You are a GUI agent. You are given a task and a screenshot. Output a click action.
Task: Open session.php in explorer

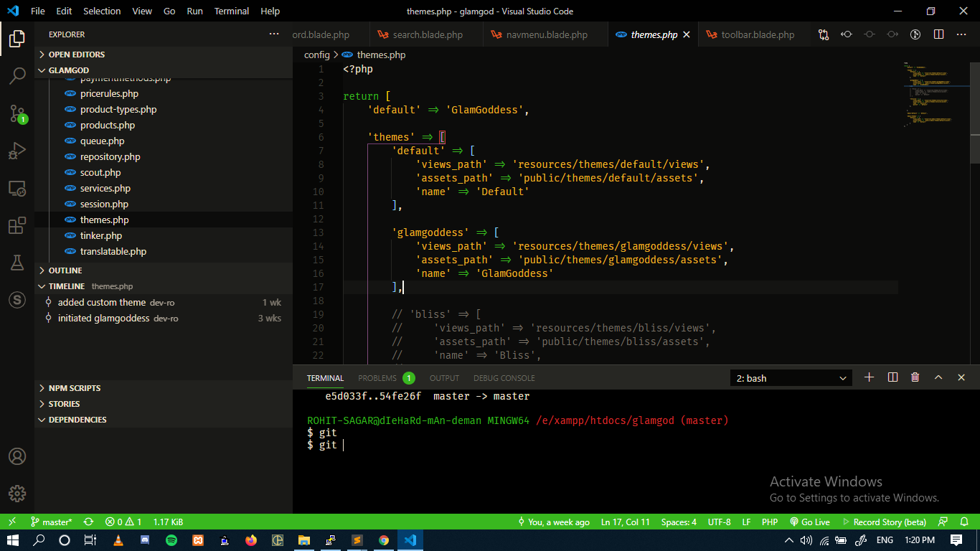point(164,204)
